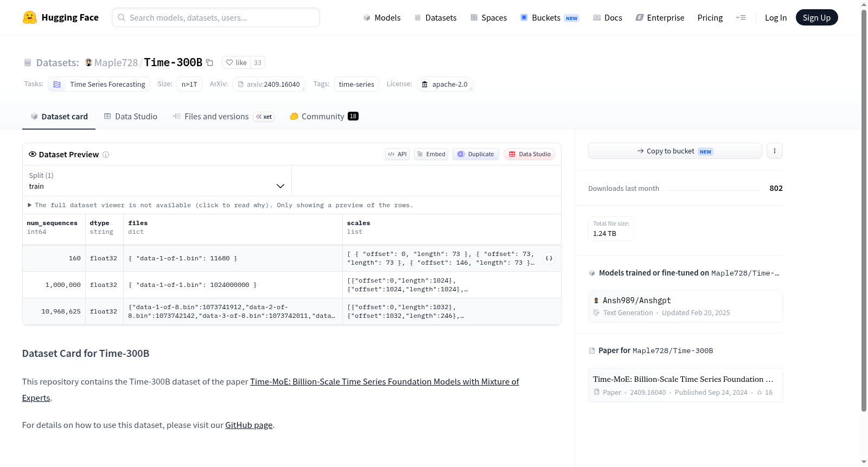
Task: Click the Duplicate button
Action: (476, 154)
